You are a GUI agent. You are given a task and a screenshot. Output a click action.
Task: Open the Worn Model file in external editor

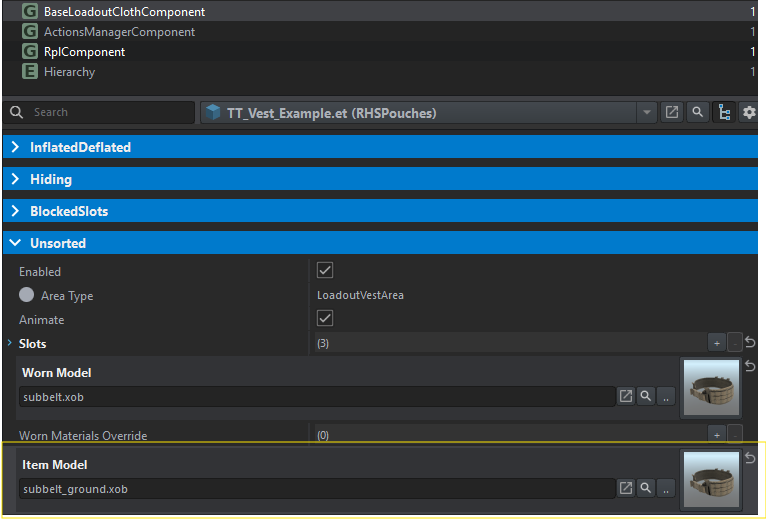(626, 397)
